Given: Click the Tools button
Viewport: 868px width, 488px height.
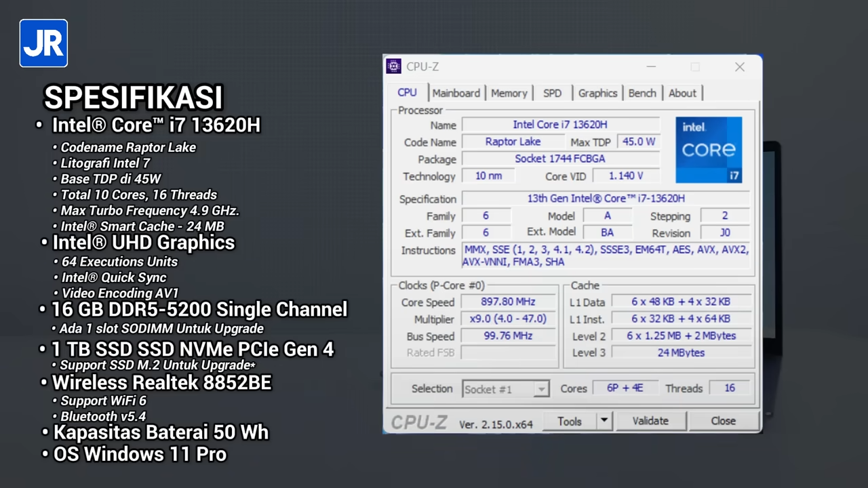Looking at the screenshot, I should tap(569, 421).
